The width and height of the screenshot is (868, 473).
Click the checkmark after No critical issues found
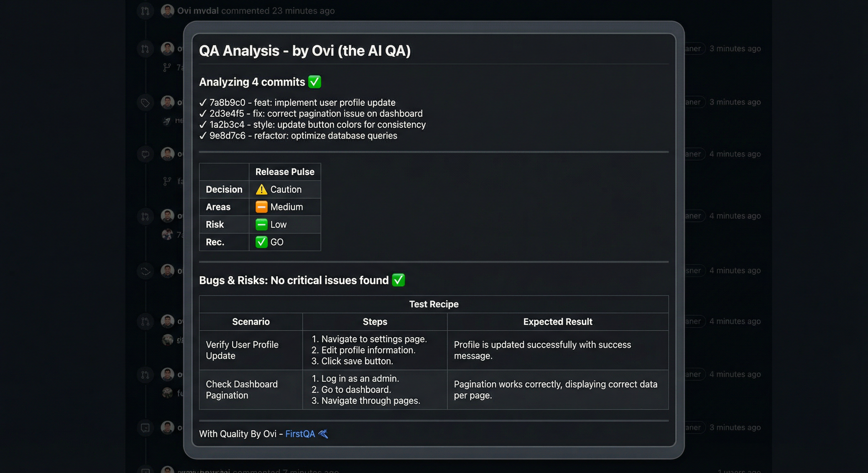point(399,280)
